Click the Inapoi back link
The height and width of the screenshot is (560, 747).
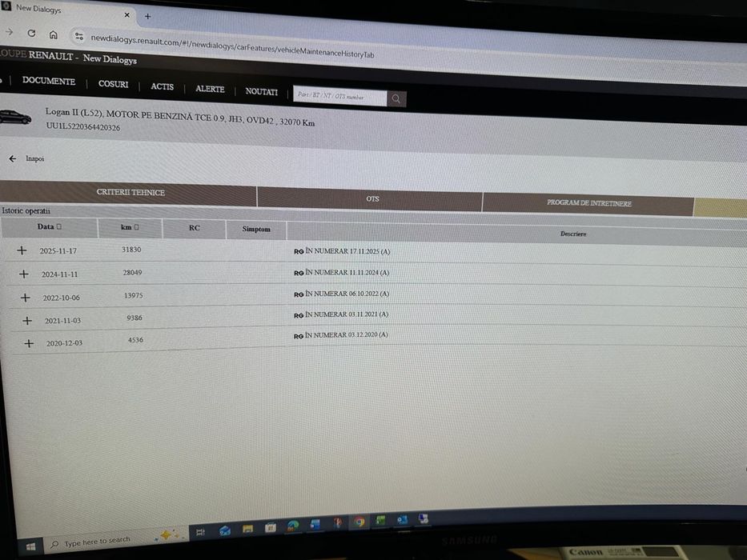34,158
